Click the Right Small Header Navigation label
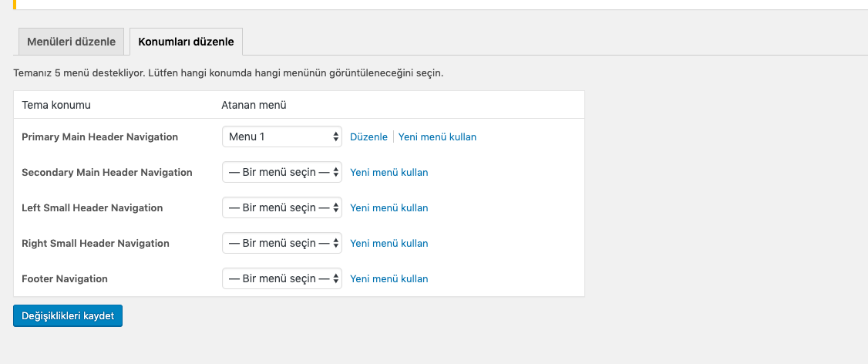868x364 pixels. click(95, 243)
